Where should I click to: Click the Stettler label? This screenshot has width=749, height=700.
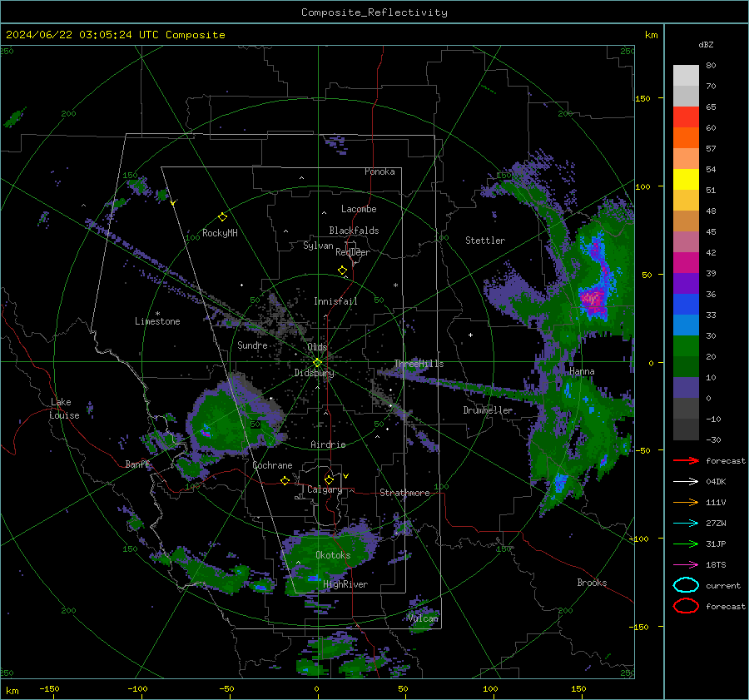(x=485, y=241)
